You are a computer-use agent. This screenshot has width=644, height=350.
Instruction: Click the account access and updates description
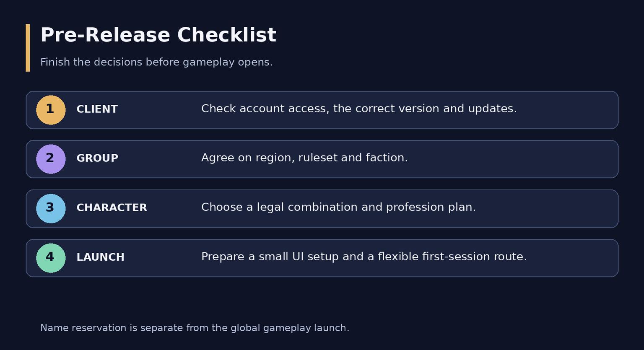tap(359, 109)
